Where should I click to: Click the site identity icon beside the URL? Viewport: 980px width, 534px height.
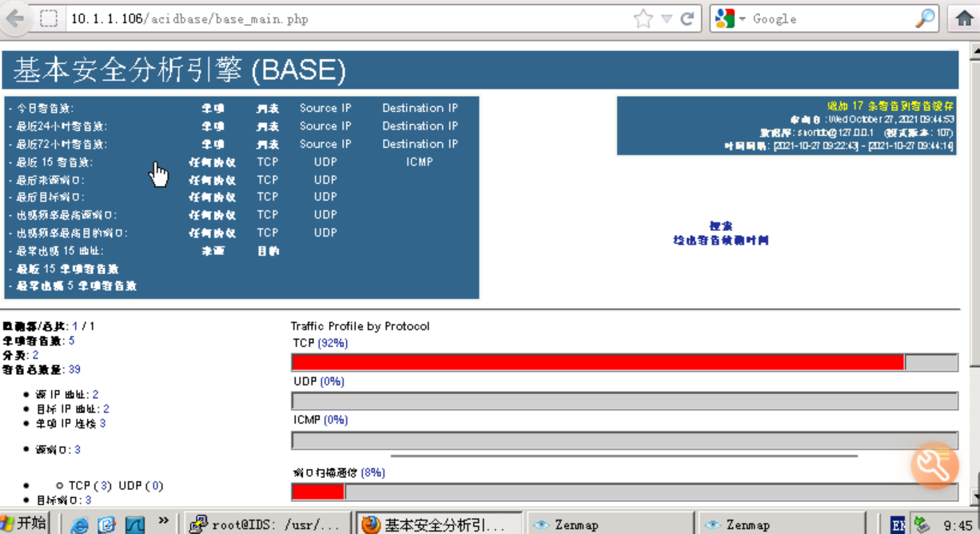[49, 18]
